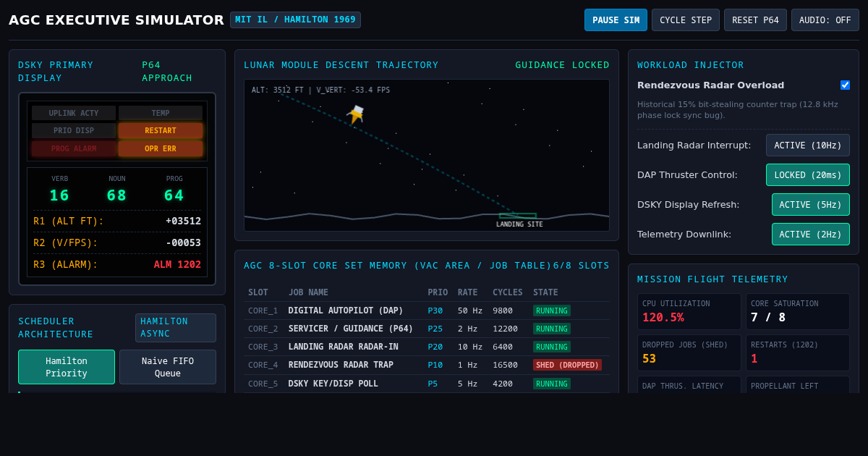Click the R1 altitude value +03512
Screen dimensions: 868x456
pos(184,221)
